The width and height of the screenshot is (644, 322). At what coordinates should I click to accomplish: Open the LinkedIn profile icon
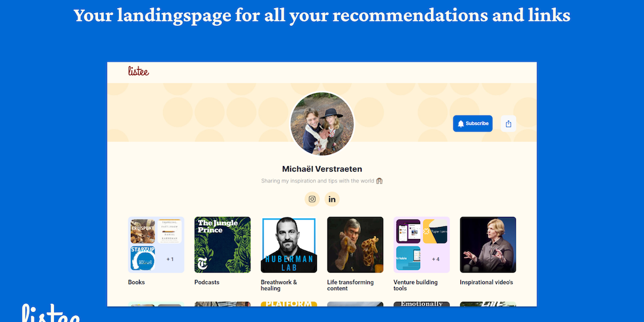tap(332, 199)
